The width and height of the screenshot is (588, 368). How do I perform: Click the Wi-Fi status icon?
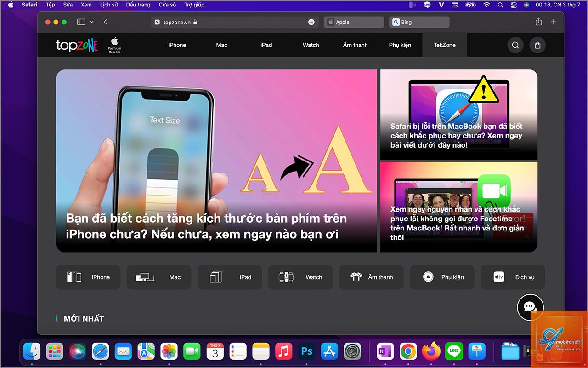click(x=486, y=5)
